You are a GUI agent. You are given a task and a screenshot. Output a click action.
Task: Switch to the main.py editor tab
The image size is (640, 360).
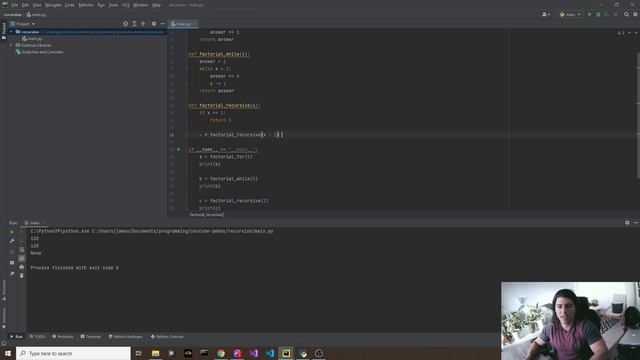(182, 24)
